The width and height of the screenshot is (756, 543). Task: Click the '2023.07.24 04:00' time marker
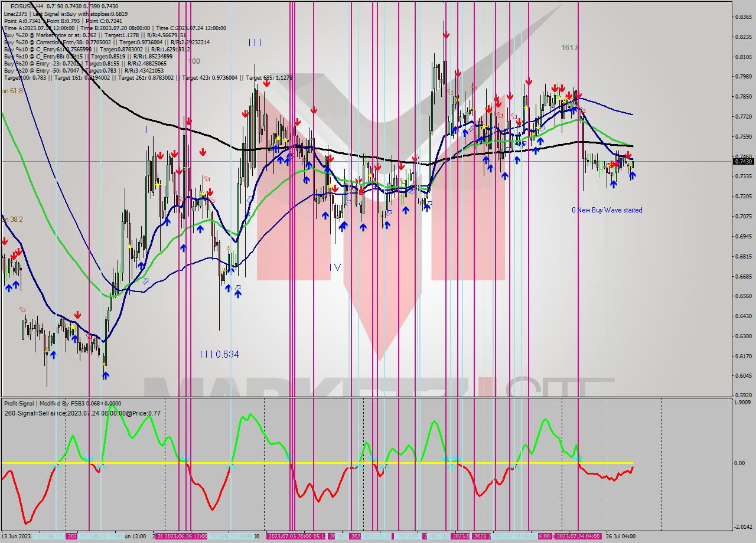point(579,537)
